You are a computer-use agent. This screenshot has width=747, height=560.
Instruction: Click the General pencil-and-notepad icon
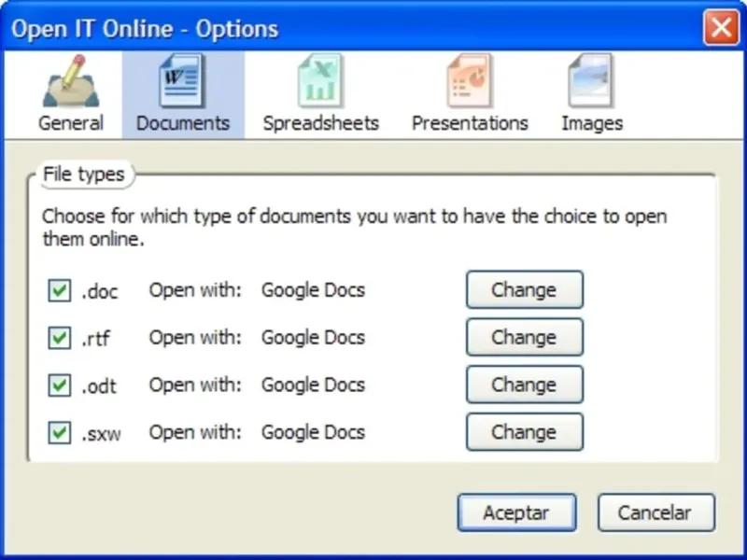click(65, 82)
